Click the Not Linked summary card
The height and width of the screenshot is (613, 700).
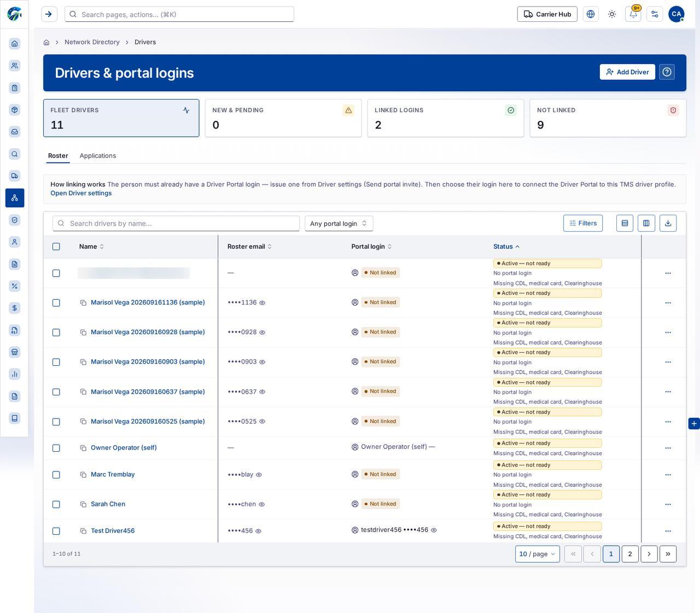[608, 118]
